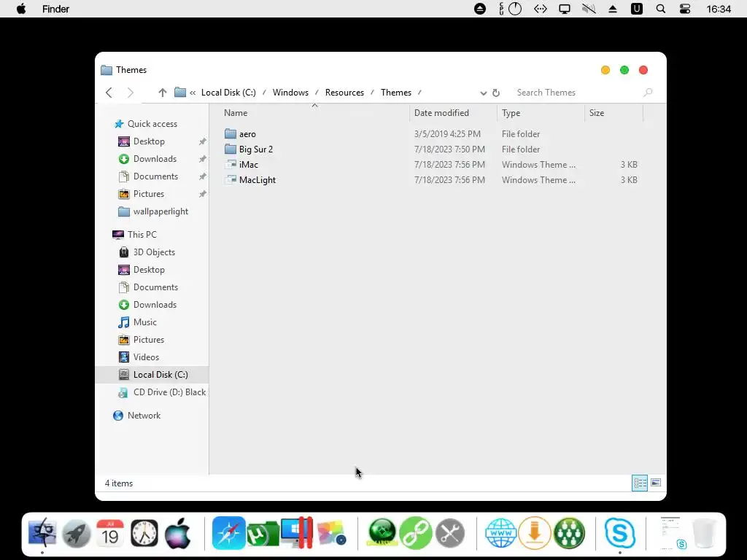This screenshot has height=560, width=747.
Task: Refresh the Themes folder view
Action: (x=496, y=93)
